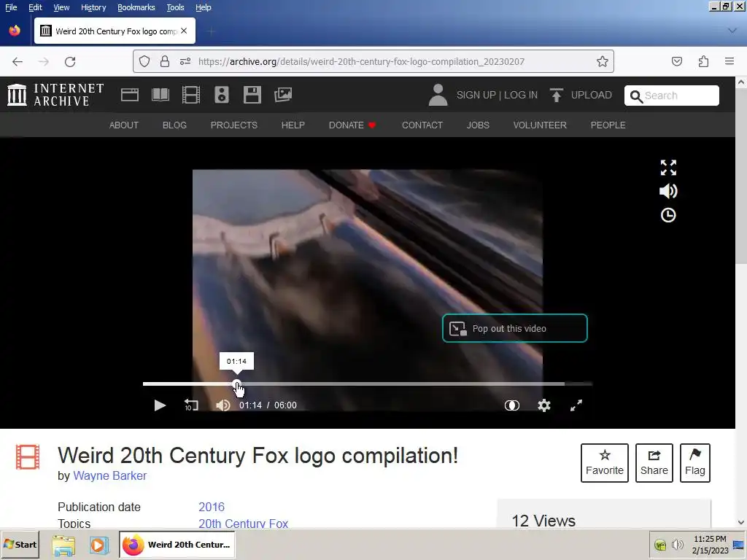Open Firefox Help menu
747x560 pixels.
(204, 7)
